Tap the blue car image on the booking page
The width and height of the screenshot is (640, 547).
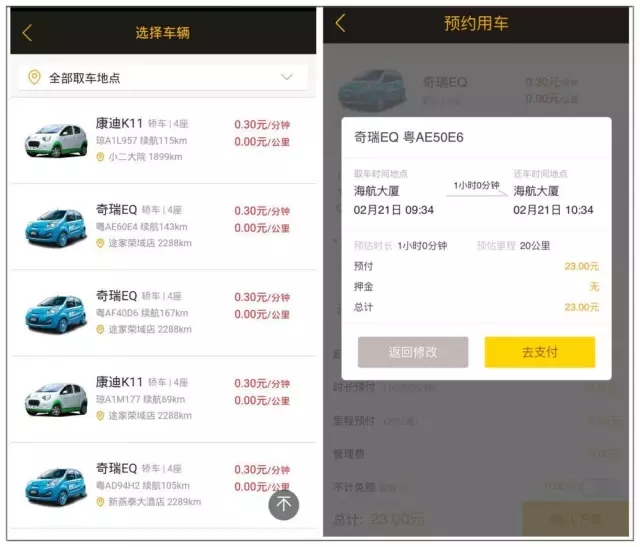(372, 91)
